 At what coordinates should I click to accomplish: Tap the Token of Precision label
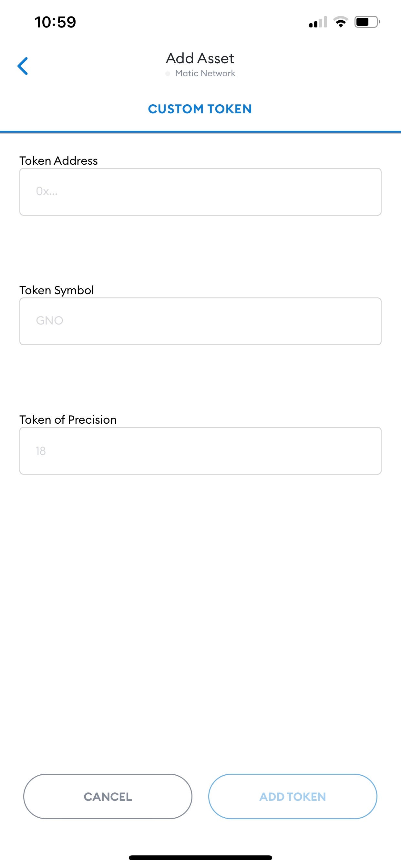coord(68,420)
